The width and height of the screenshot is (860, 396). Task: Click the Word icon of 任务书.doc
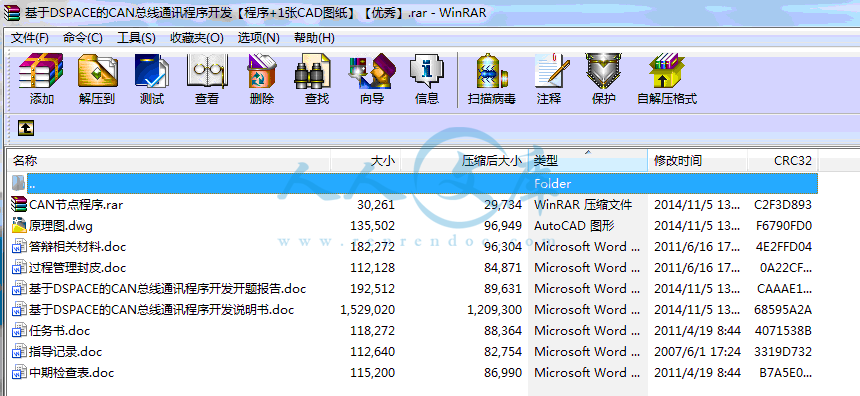[19, 331]
